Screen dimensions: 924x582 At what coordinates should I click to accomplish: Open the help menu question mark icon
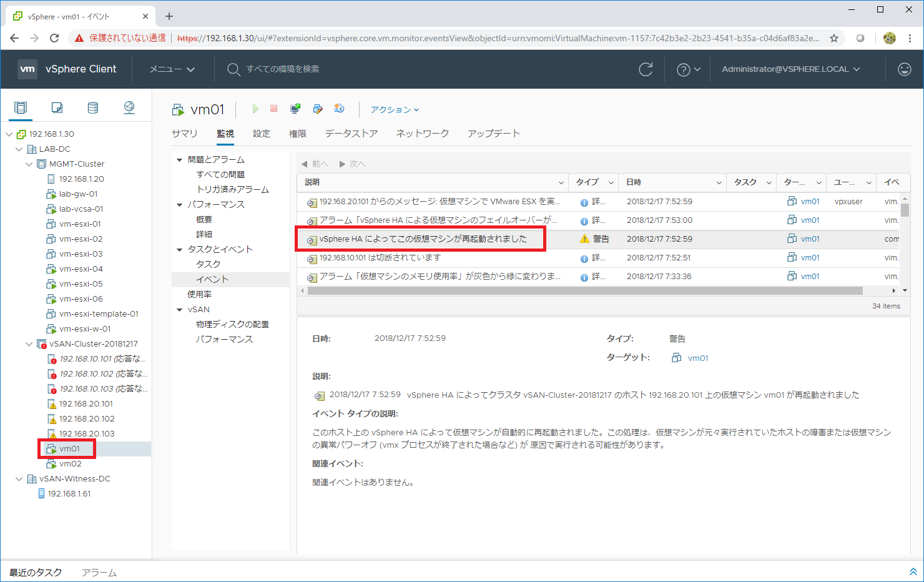click(684, 69)
